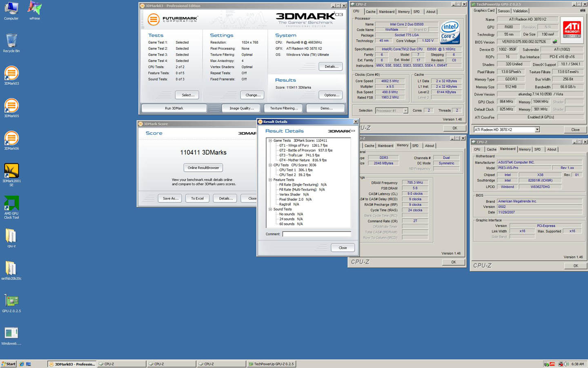Click the Show Desktop quick launch icon
Screen dimensions: 588x368
(x=29, y=364)
